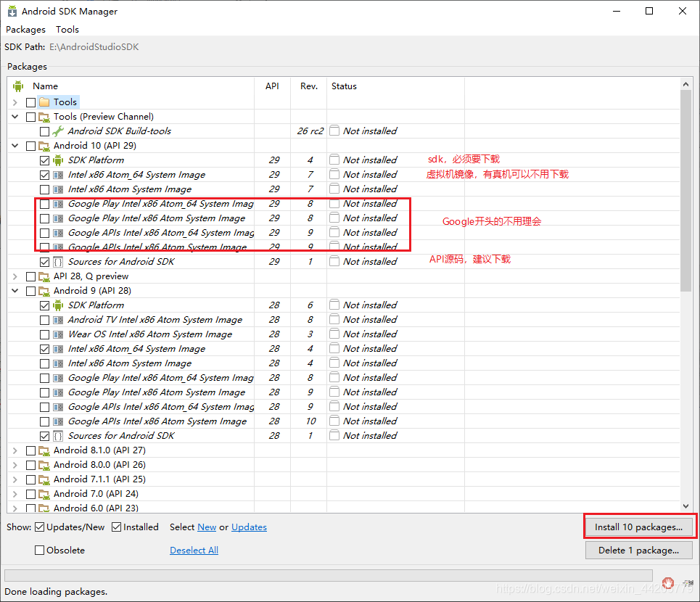Expand the API 28, Q preview node
Viewport: 700px width, 602px height.
15,276
